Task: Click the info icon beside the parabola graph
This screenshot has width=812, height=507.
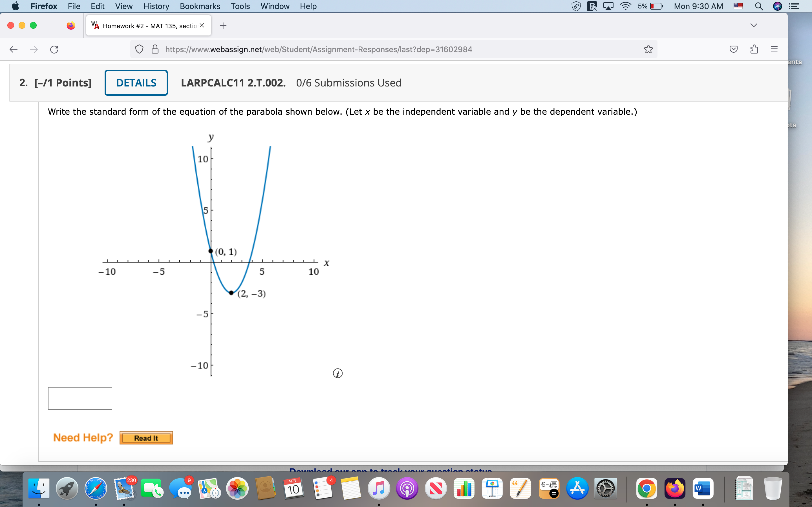Action: click(337, 373)
